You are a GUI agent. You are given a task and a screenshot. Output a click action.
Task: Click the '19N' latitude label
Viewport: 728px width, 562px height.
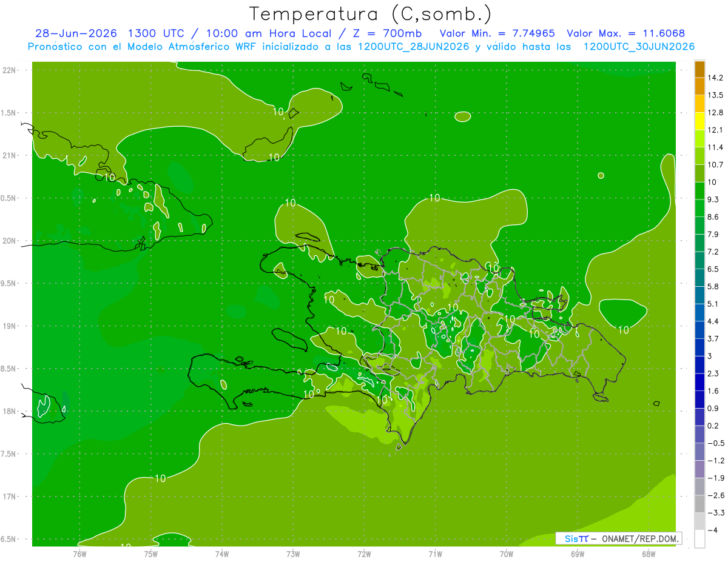[10, 326]
